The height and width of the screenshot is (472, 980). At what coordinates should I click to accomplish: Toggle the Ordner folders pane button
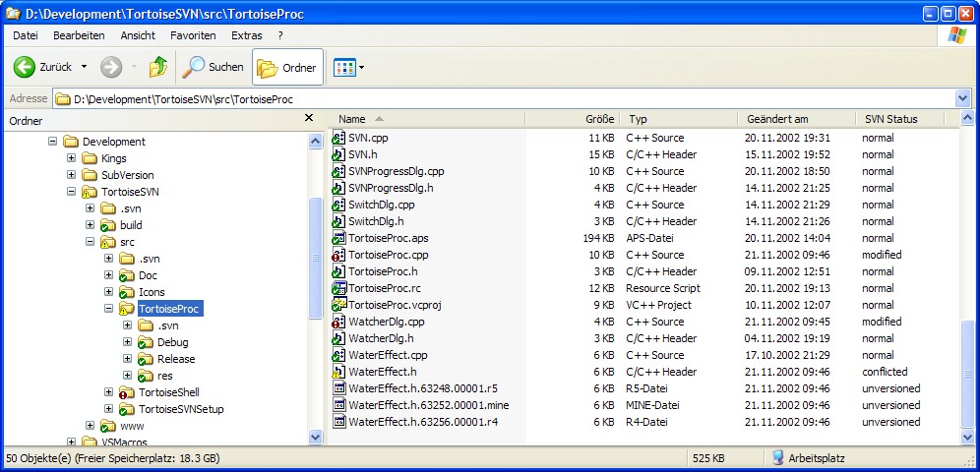[287, 67]
